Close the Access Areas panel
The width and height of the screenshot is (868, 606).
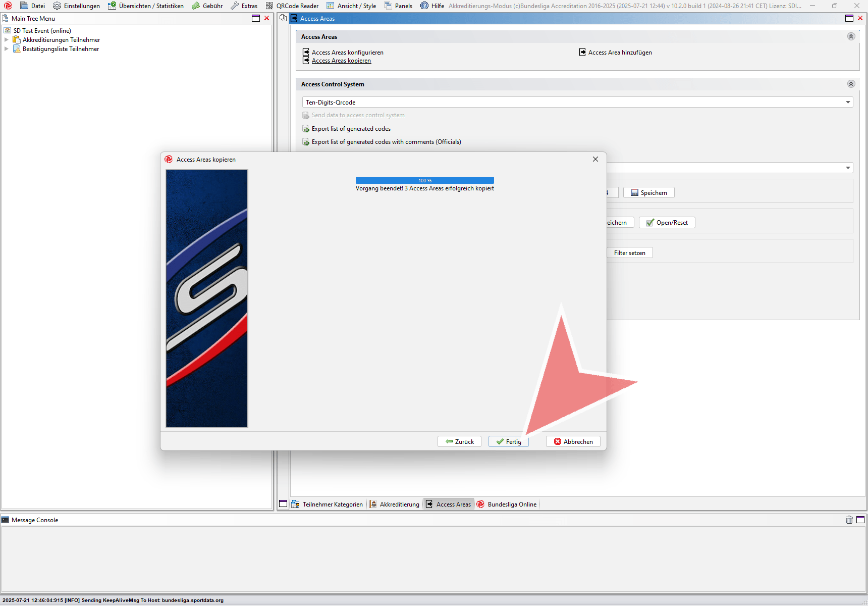pyautogui.click(x=860, y=18)
